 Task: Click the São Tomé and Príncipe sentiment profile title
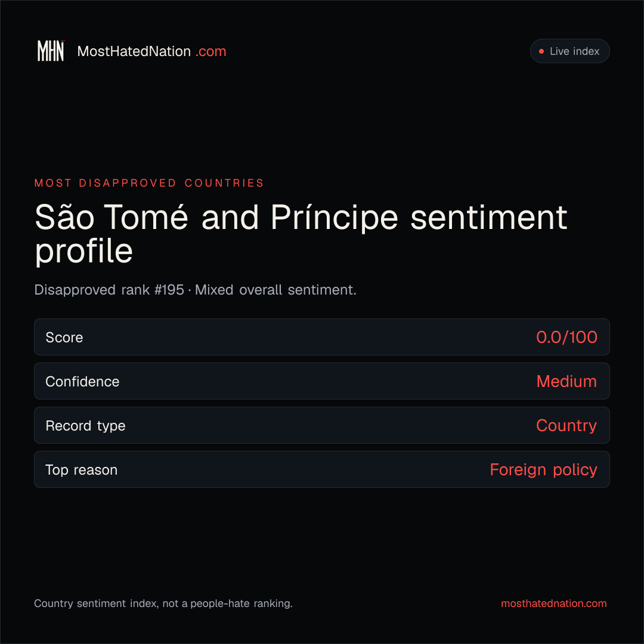301,234
